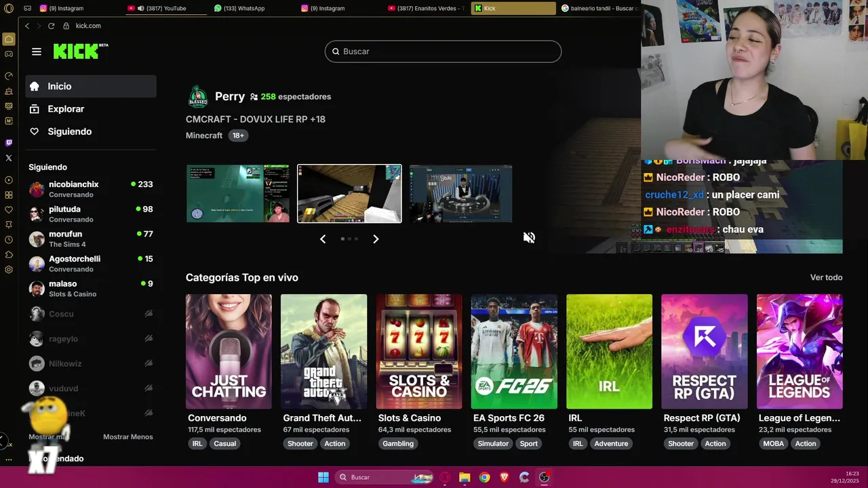Select the left GTA stream thumbnail
Image resolution: width=868 pixels, height=488 pixels.
(238, 194)
